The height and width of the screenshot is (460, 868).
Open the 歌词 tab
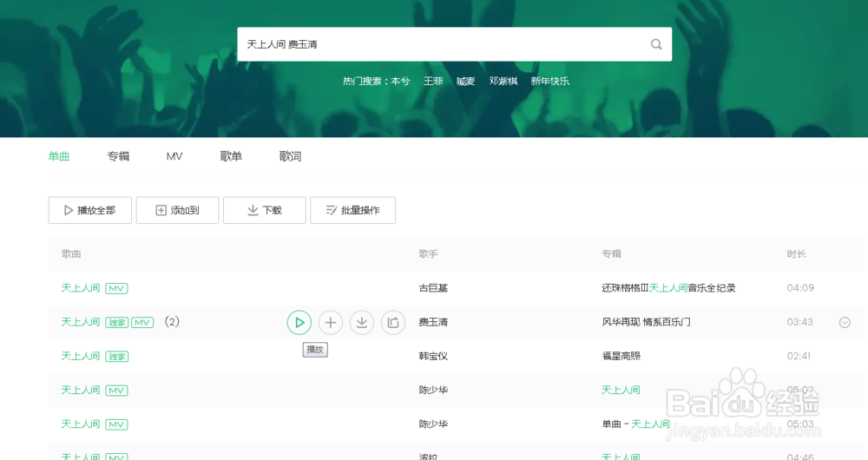point(290,156)
